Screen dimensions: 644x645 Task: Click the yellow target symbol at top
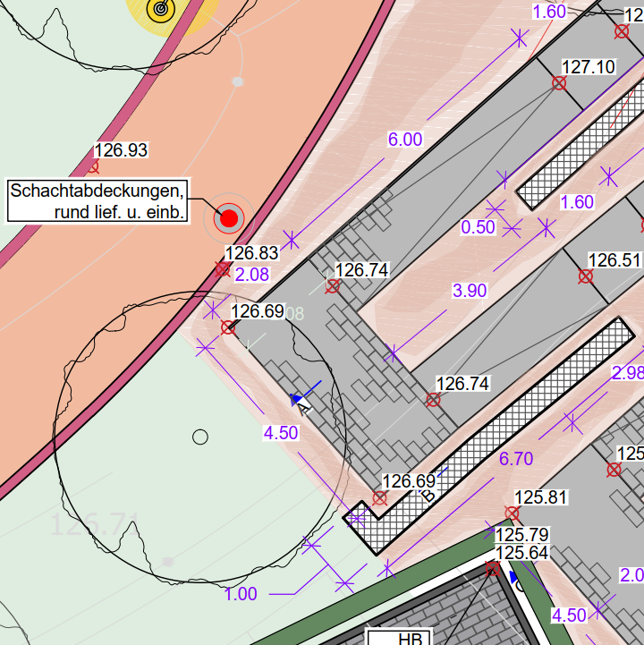(161, 8)
